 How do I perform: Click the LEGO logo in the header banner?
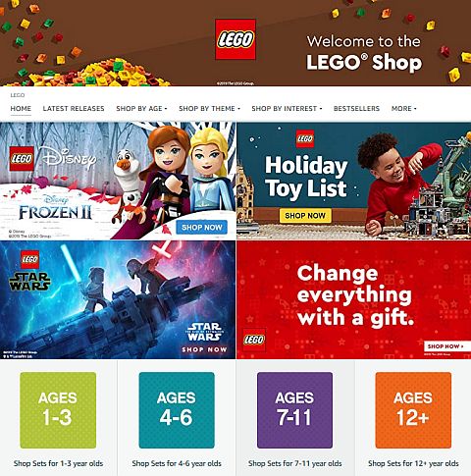tap(235, 39)
